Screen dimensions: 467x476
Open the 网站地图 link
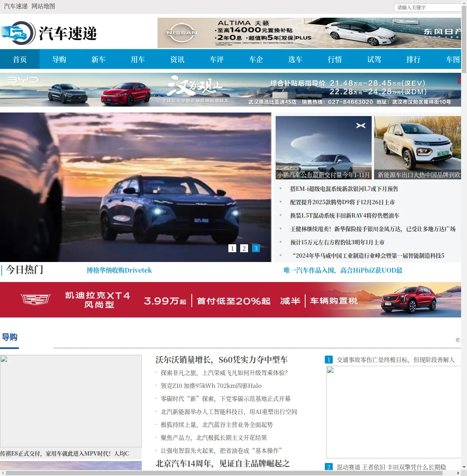click(43, 6)
